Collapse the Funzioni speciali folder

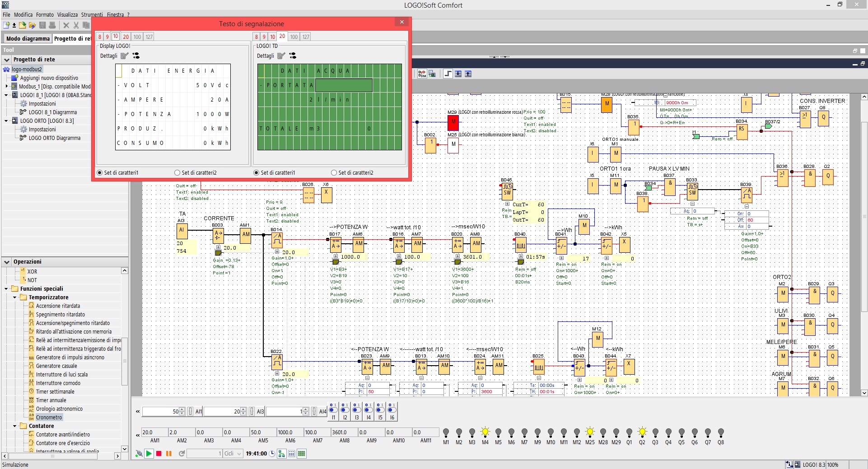(x=6, y=289)
